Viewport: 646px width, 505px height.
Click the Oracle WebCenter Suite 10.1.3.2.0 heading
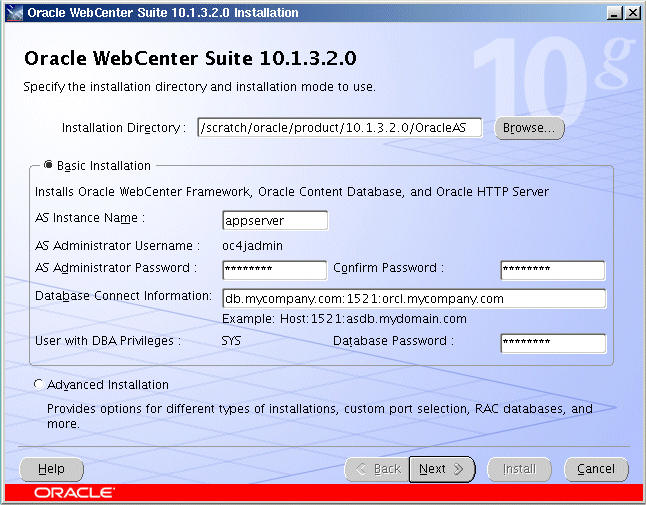coord(190,58)
